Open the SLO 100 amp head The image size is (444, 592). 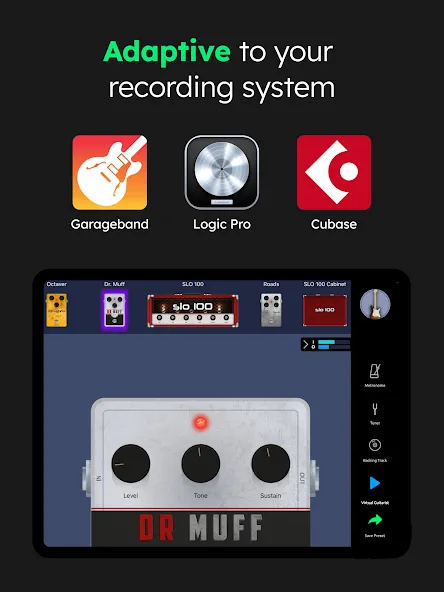(x=193, y=310)
